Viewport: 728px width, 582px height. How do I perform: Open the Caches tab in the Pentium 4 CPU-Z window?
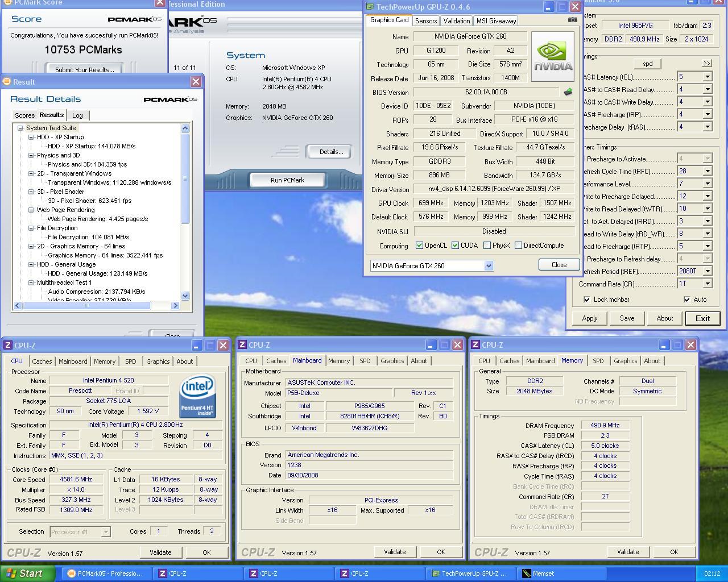[42, 361]
